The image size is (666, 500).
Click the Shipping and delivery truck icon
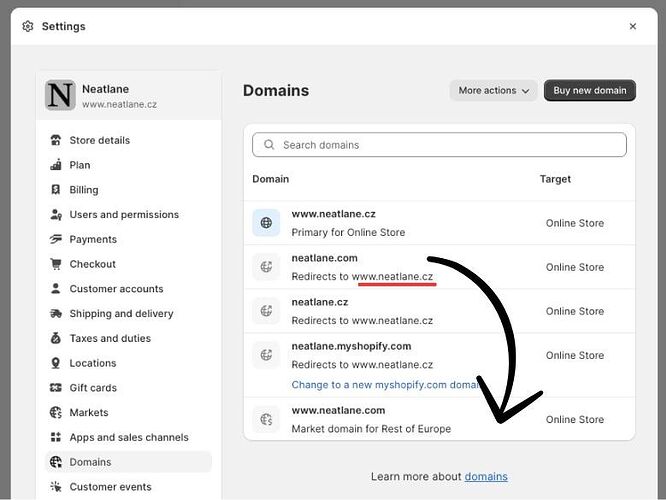pos(56,314)
